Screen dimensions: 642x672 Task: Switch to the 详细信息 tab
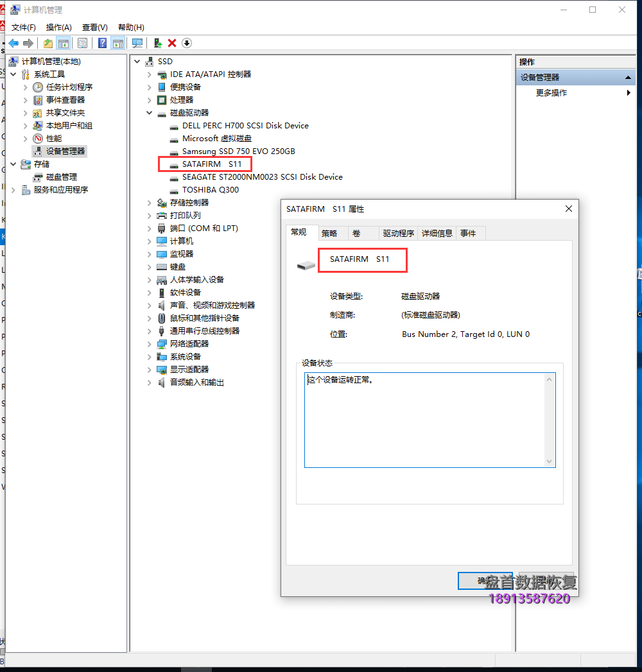pos(437,234)
